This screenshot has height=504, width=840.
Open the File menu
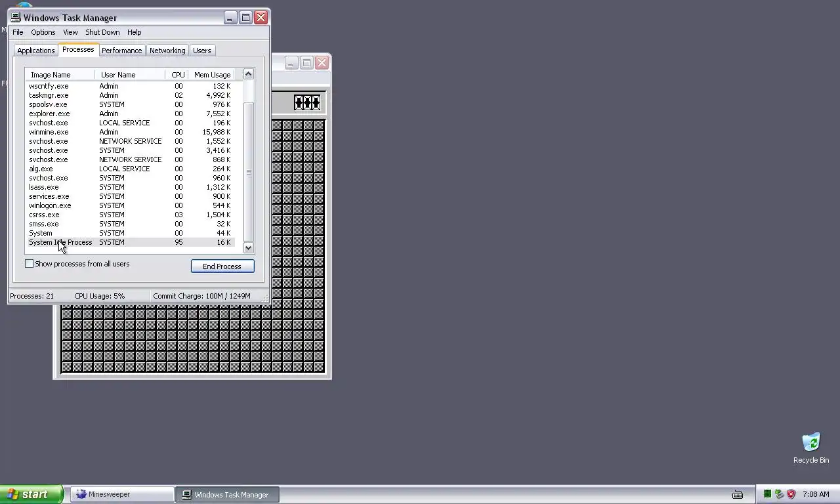click(x=18, y=32)
